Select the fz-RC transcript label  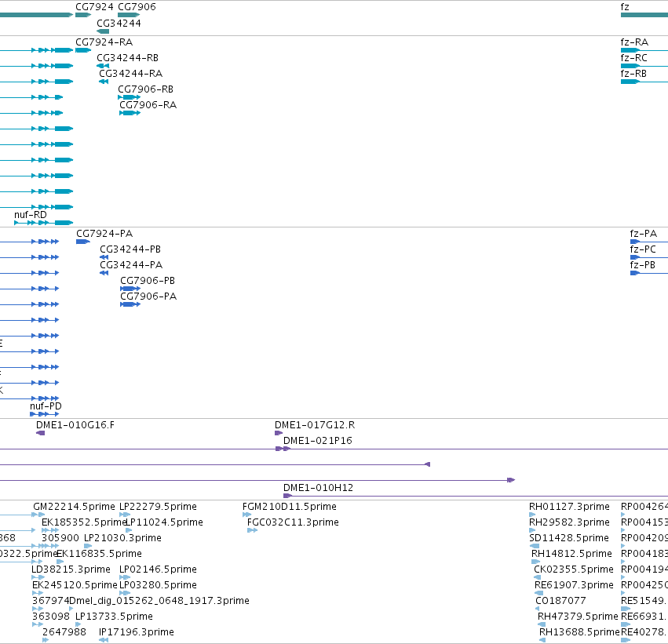point(634,58)
